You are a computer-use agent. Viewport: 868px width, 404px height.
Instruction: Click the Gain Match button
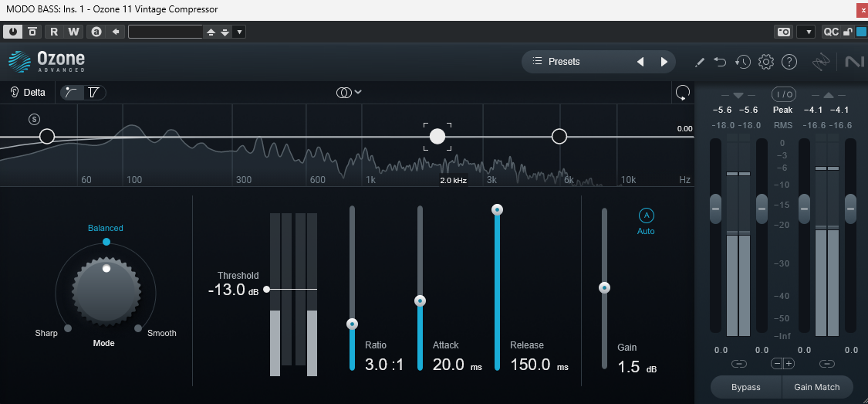pos(816,387)
